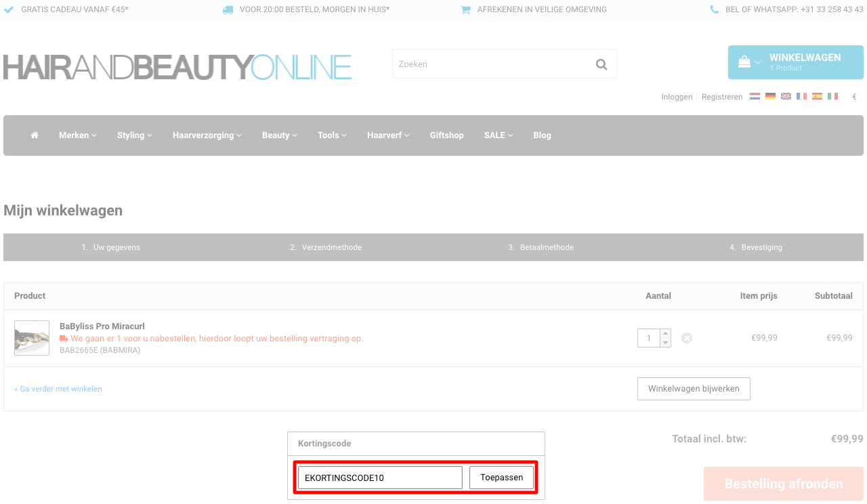Go to step 1 Uw gegevens
The height and width of the screenshot is (504, 867).
[x=111, y=247]
